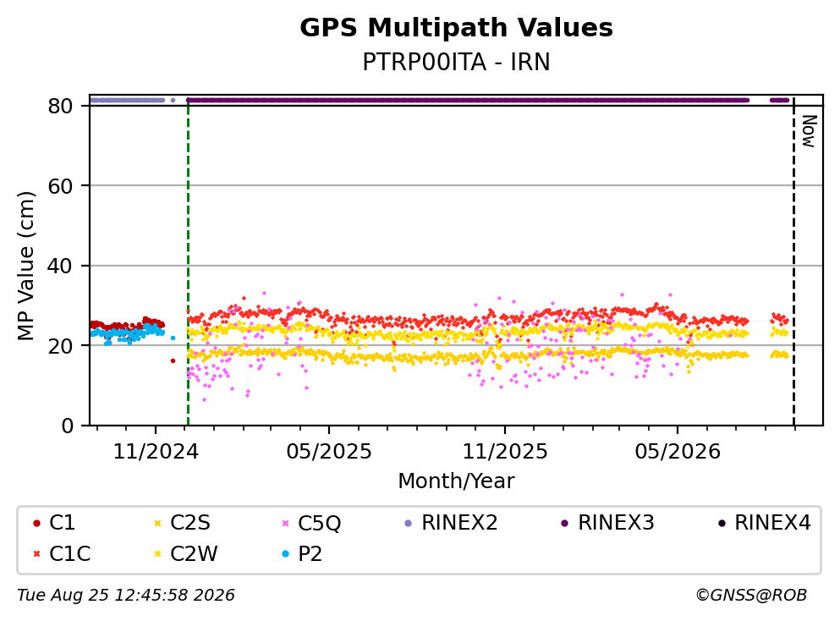The image size is (840, 621).
Task: Click the C5Q magenta legend marker
Action: click(286, 523)
